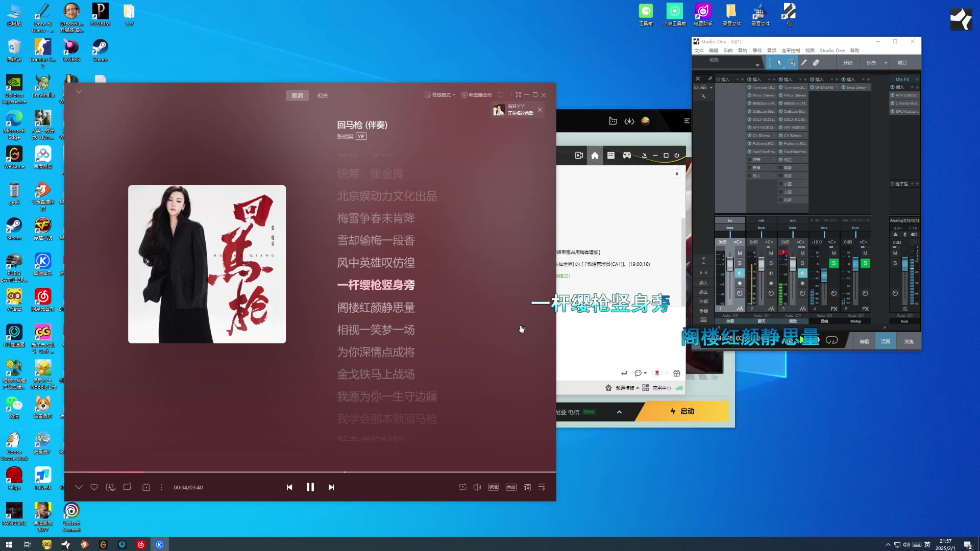The image size is (980, 551).
Task: Switch to the 编辑 view in Studio One
Action: click(x=864, y=341)
